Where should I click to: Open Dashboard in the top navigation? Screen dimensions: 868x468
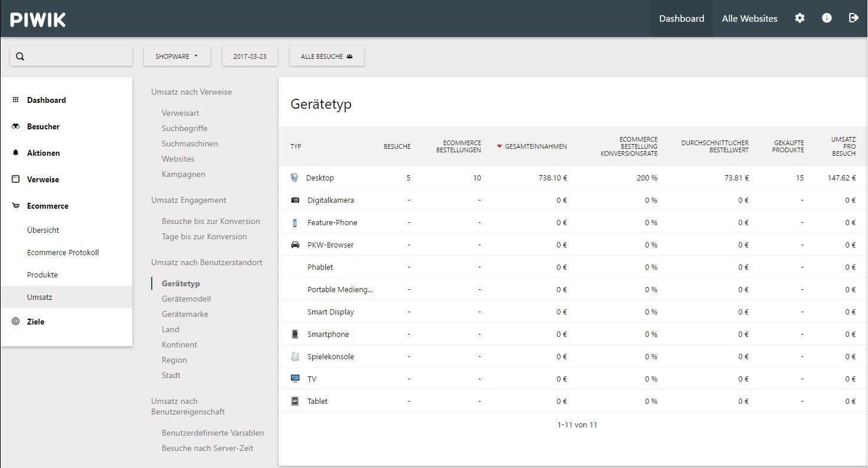point(682,18)
